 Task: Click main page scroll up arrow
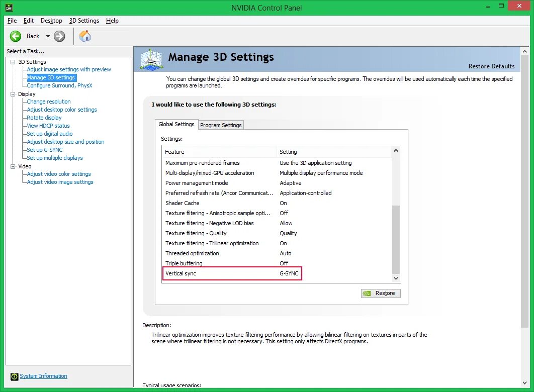[x=524, y=51]
